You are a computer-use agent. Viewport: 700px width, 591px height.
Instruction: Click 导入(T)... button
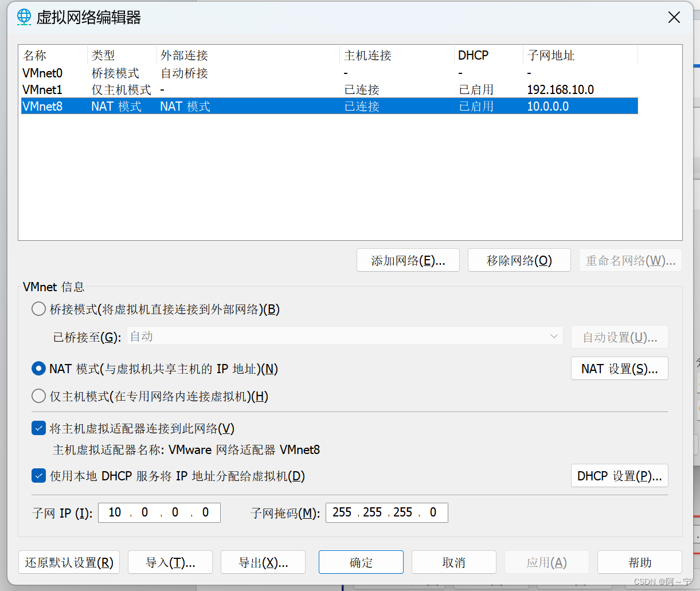[x=170, y=562]
